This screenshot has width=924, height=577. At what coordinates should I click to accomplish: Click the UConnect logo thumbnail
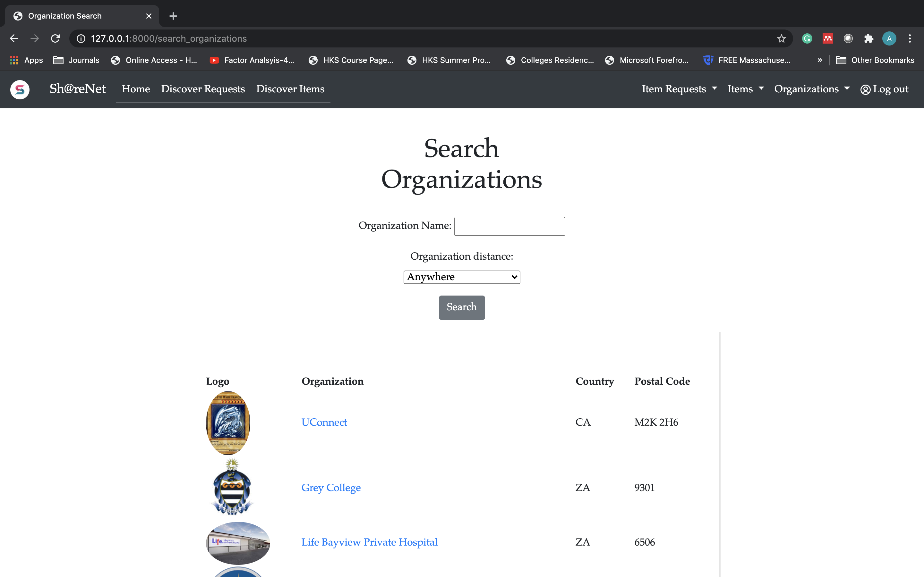[x=228, y=423]
